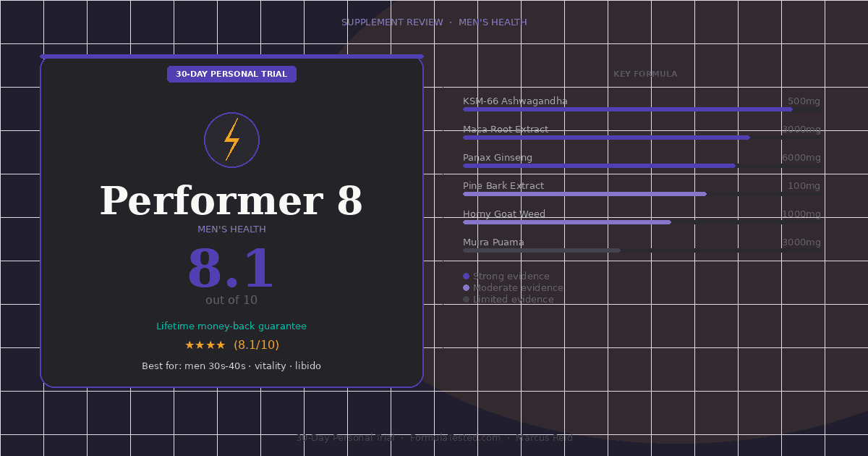Select the Limited evidence legend dot
The image size is (868, 456).
click(x=467, y=299)
